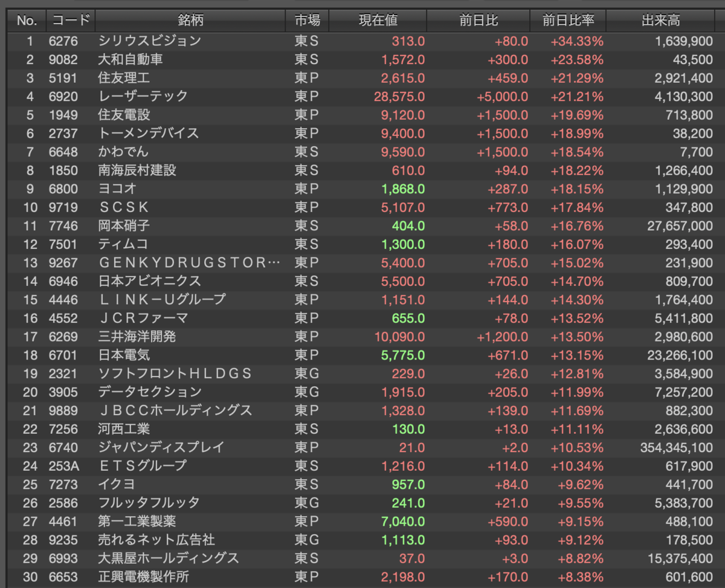Click volume value 27,657,000
The height and width of the screenshot is (588, 725).
(x=679, y=225)
